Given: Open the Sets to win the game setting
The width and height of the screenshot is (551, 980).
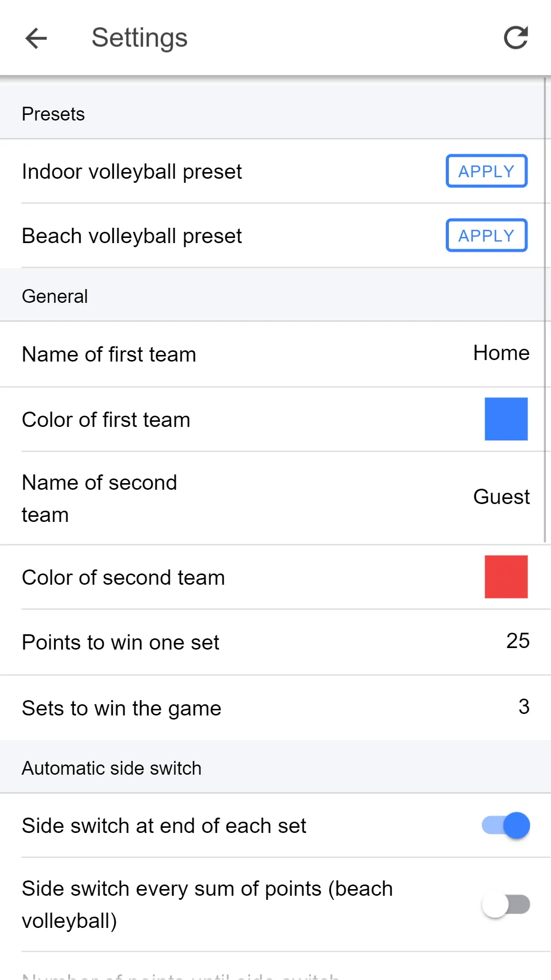Looking at the screenshot, I should pyautogui.click(x=276, y=708).
